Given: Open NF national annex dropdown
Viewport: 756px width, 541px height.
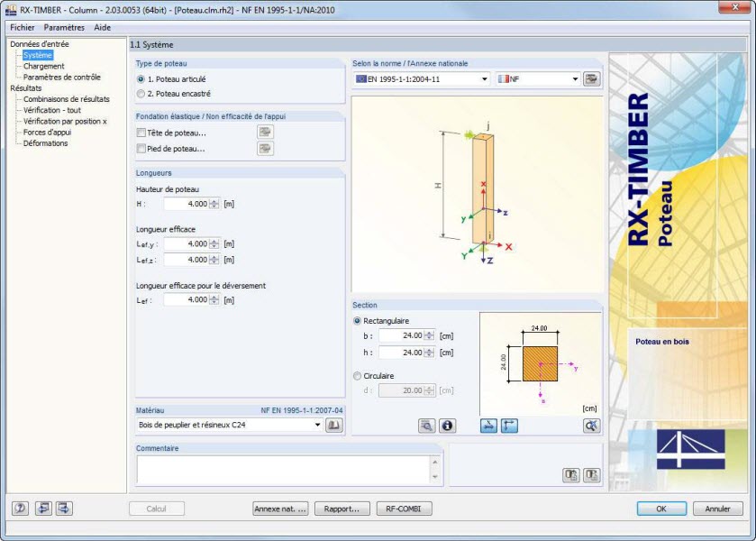Looking at the screenshot, I should click(538, 79).
